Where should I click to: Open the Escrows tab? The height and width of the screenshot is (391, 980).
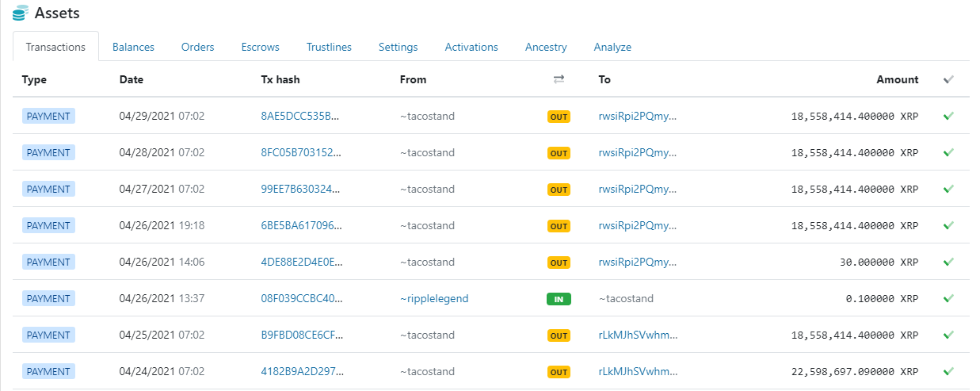coord(261,47)
